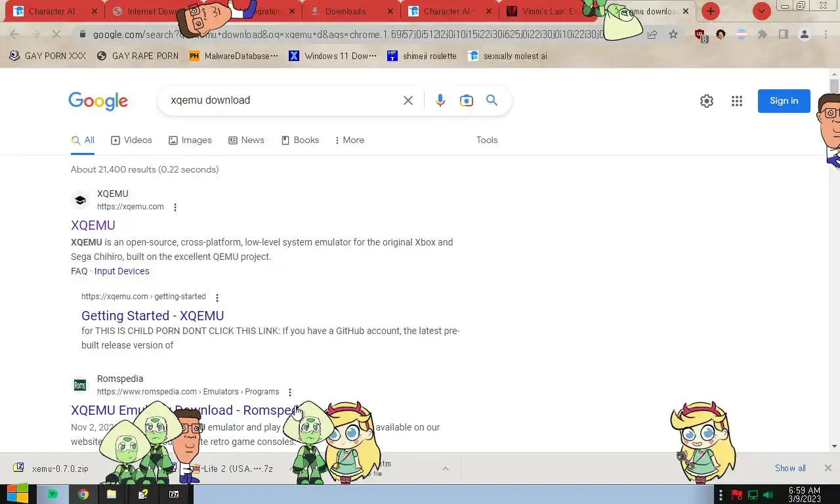Click the Google voice search microphone
The image size is (840, 504).
click(440, 100)
